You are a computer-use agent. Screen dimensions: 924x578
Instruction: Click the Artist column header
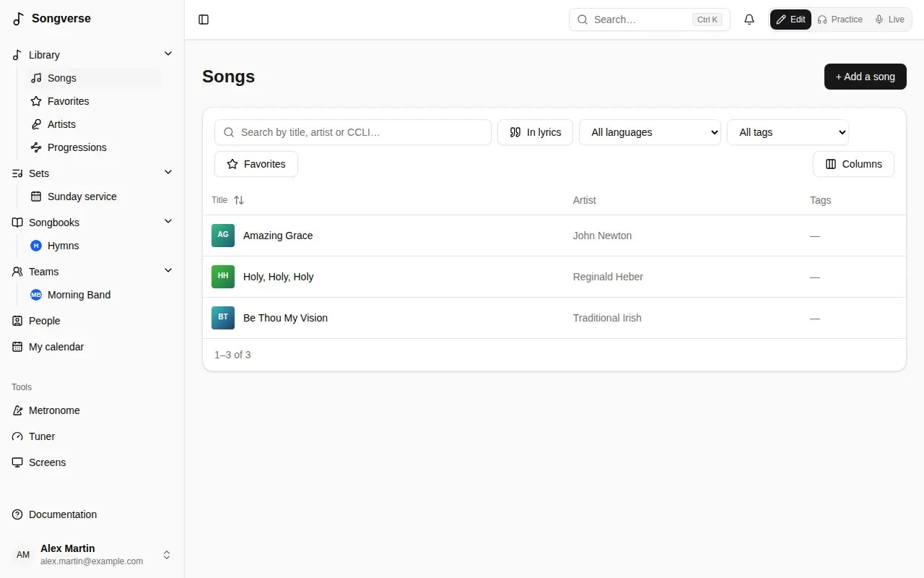point(585,200)
